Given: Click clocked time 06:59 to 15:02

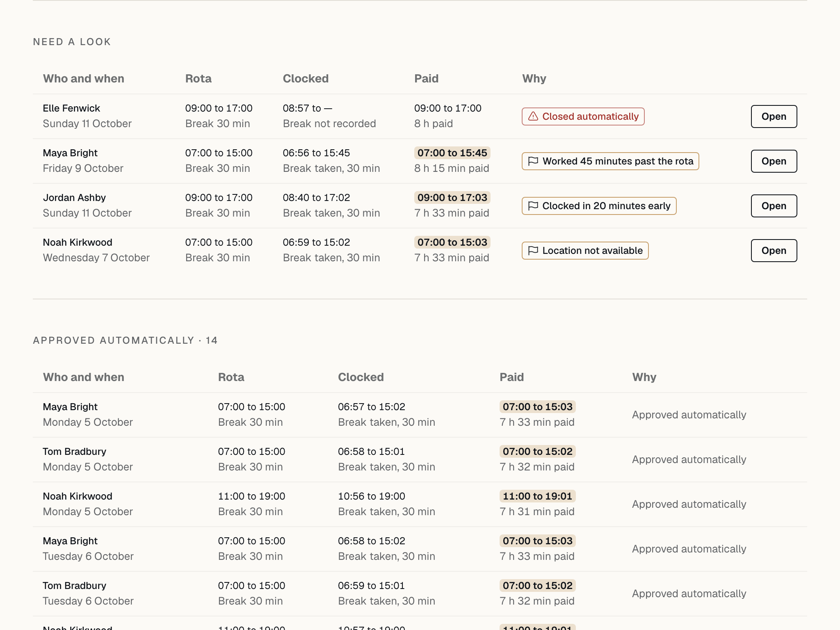Looking at the screenshot, I should click(316, 242).
